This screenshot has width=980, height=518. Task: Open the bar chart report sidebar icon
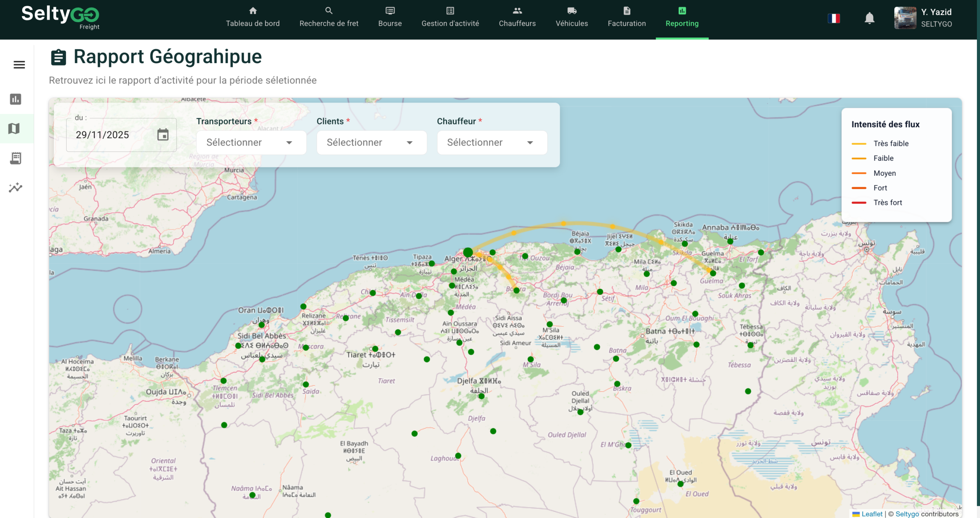[x=16, y=99]
